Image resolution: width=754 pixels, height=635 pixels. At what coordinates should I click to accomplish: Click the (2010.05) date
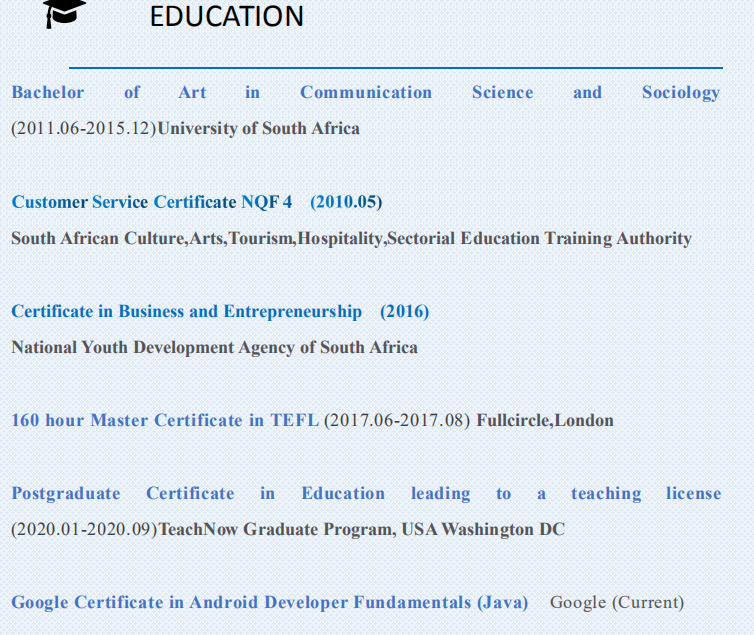[x=346, y=202]
